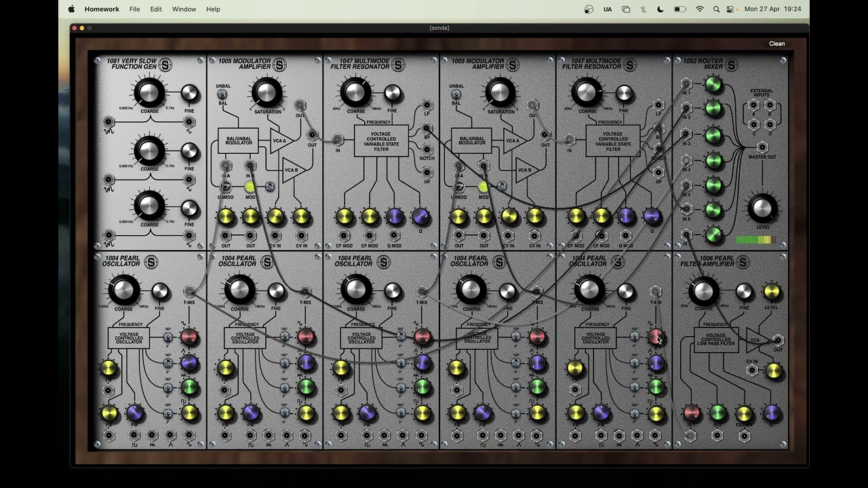Click the Router Mixer IN 1 jack
The height and width of the screenshot is (488, 868).
point(686,85)
